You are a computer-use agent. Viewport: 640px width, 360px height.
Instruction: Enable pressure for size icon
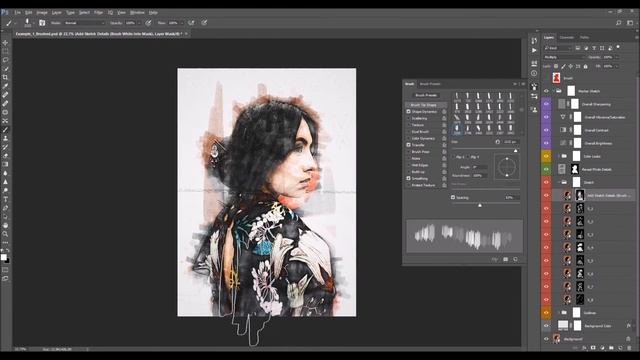coord(204,23)
